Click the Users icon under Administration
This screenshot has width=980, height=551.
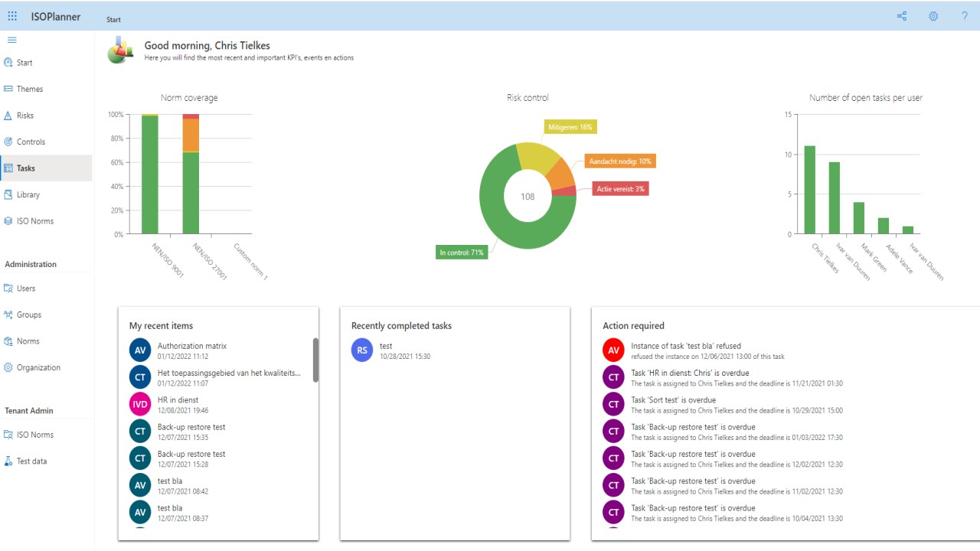tap(8, 289)
